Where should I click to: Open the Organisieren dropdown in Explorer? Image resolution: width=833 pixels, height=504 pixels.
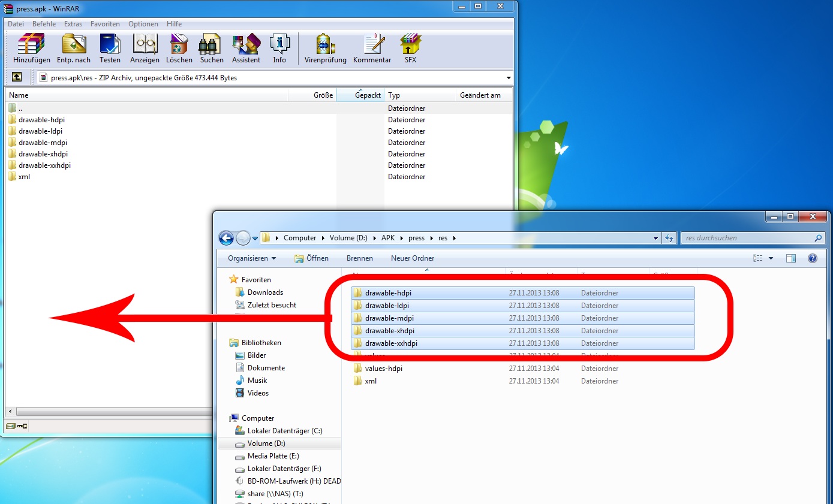pyautogui.click(x=252, y=258)
